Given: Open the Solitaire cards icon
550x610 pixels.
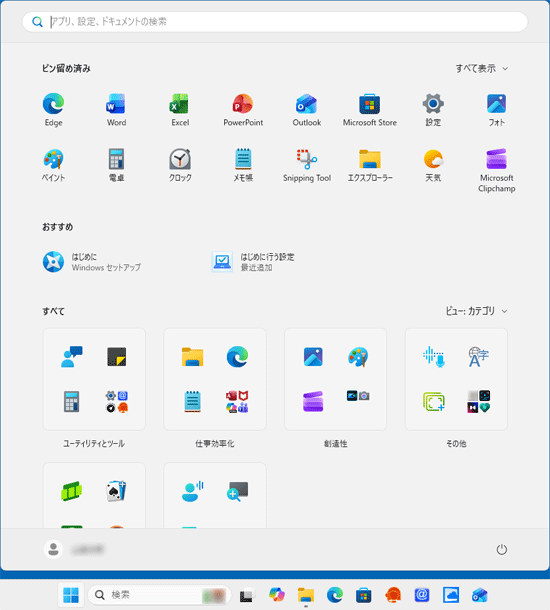Looking at the screenshot, I should tap(116, 491).
